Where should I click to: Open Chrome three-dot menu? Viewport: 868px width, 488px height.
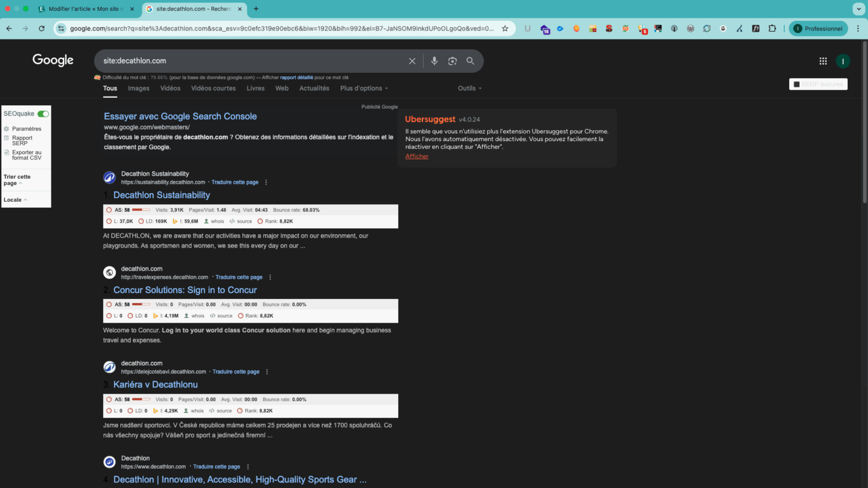858,28
